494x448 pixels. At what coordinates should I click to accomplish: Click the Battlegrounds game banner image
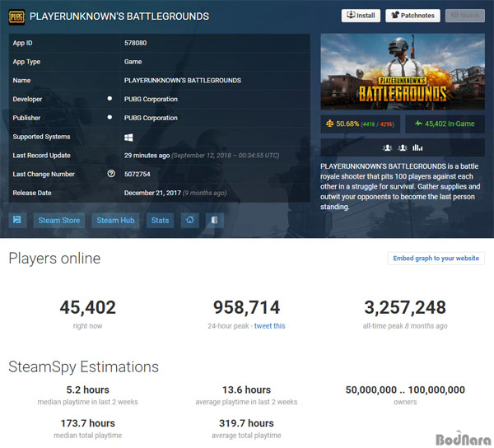pyautogui.click(x=403, y=72)
